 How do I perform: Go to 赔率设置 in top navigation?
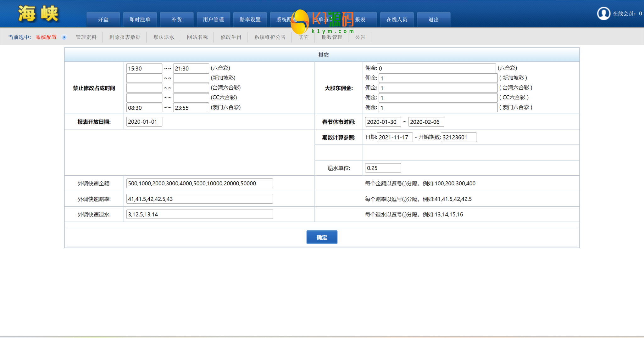click(x=250, y=20)
